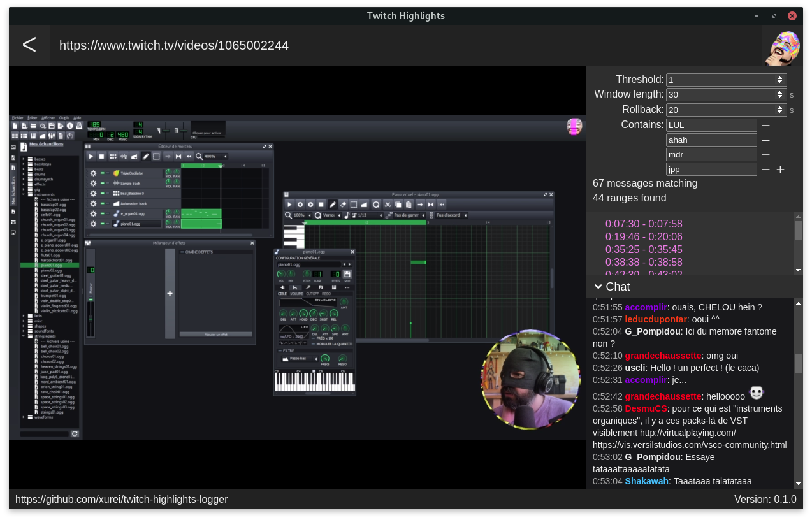The height and width of the screenshot is (520, 812).
Task: Focus the Contains field with LUL
Action: click(711, 125)
